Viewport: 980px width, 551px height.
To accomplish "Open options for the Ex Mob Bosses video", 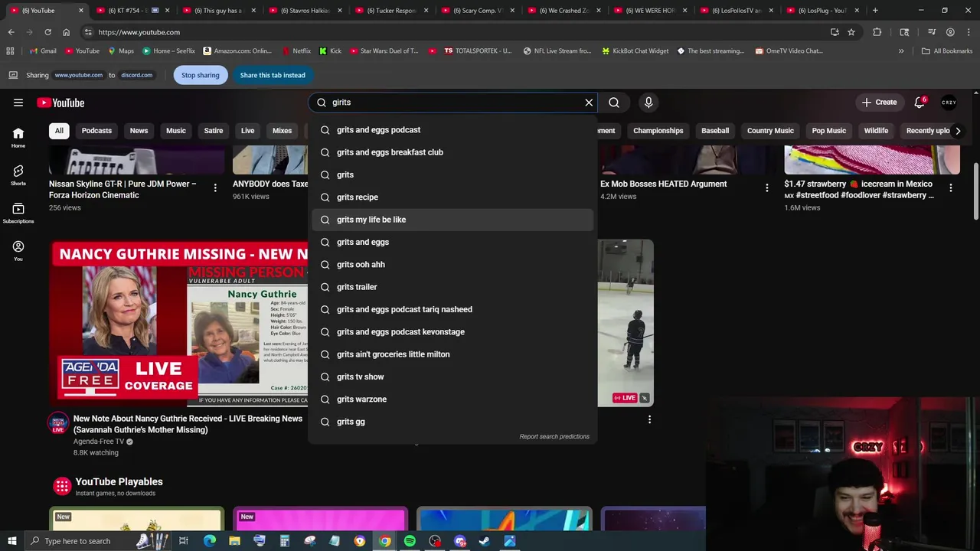I will pyautogui.click(x=766, y=187).
